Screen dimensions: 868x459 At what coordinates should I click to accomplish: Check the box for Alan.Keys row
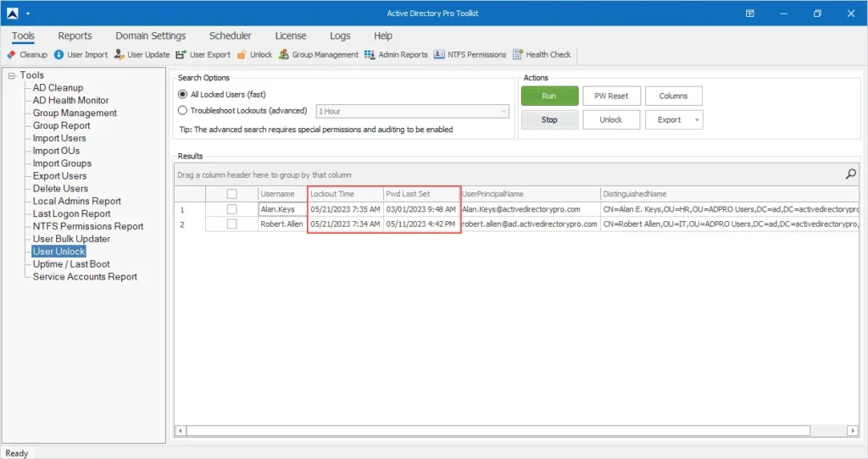[232, 209]
